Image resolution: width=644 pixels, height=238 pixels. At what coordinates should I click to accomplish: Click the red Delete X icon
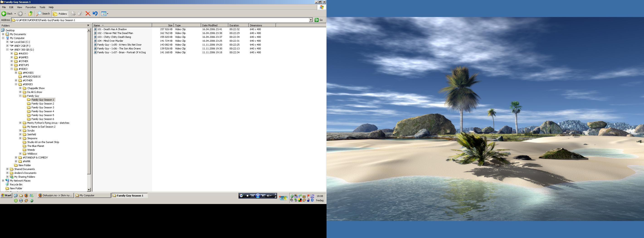[88, 14]
